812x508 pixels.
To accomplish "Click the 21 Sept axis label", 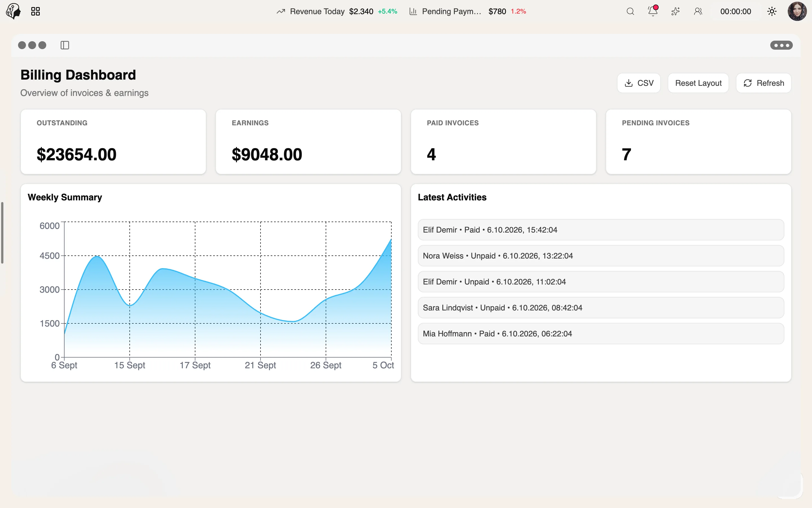I will pos(261,365).
